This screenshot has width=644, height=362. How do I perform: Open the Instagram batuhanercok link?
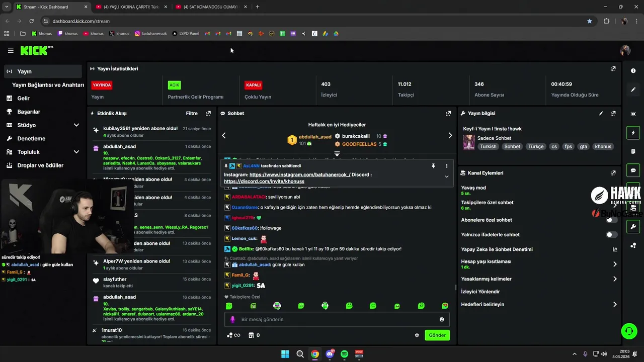(x=300, y=175)
